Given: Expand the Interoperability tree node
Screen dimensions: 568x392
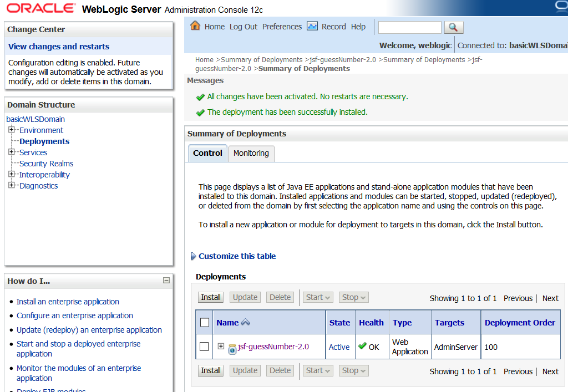Looking at the screenshot, I should pyautogui.click(x=12, y=174).
